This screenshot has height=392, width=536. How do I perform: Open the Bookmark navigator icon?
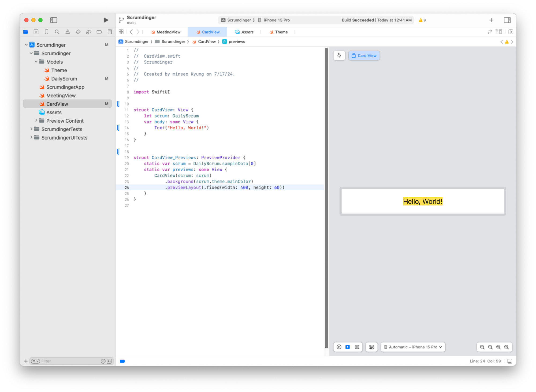point(46,32)
